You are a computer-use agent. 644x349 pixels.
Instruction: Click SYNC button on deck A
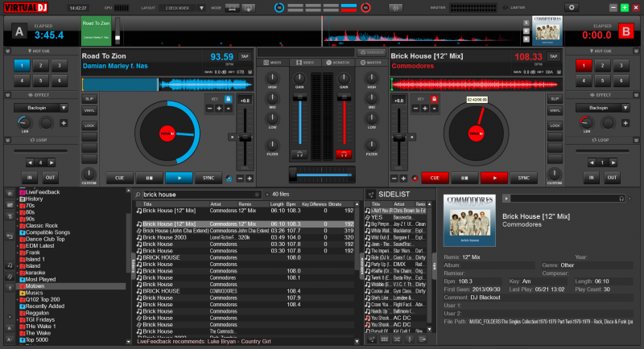[208, 178]
